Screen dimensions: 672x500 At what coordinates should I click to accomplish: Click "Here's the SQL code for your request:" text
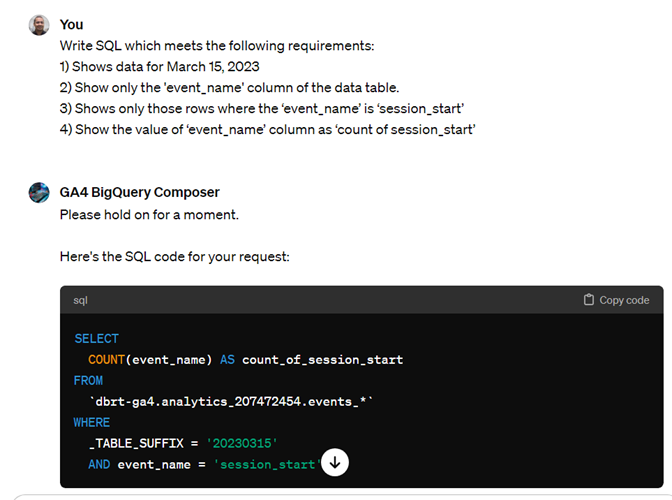(175, 256)
